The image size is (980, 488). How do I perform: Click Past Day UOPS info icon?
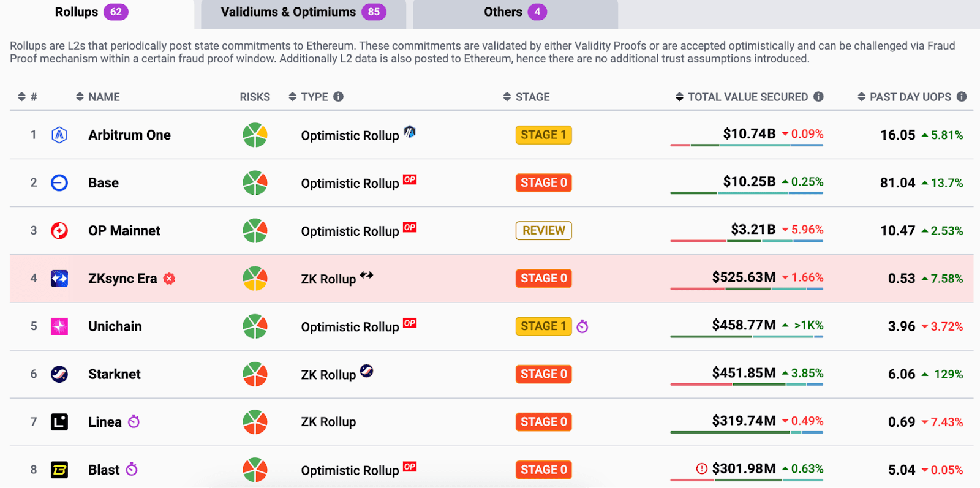coord(962,97)
